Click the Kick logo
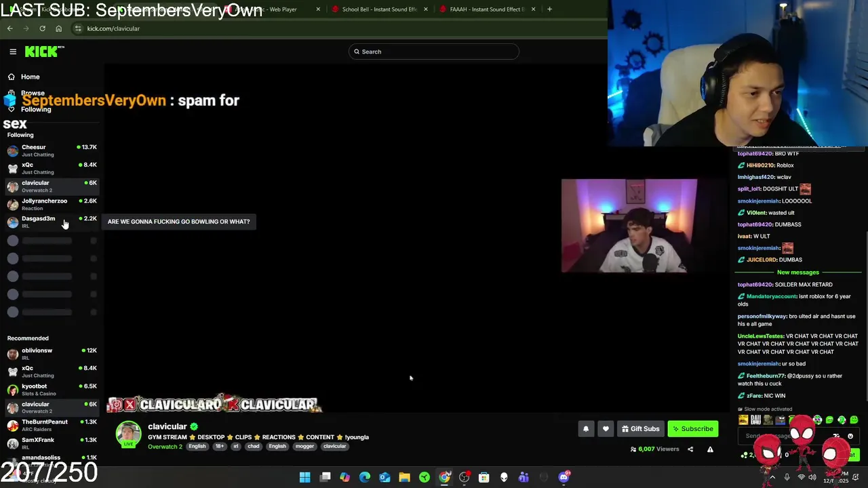Image resolution: width=868 pixels, height=488 pixels. 44,52
